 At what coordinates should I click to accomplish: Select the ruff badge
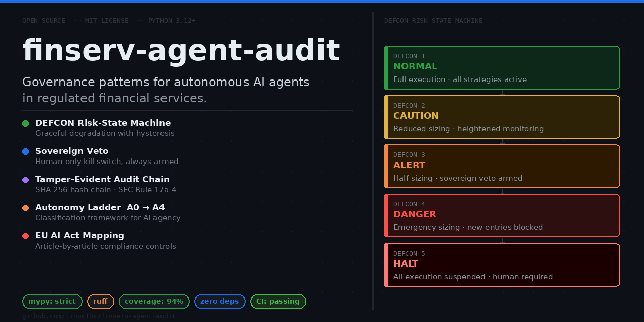(x=101, y=301)
